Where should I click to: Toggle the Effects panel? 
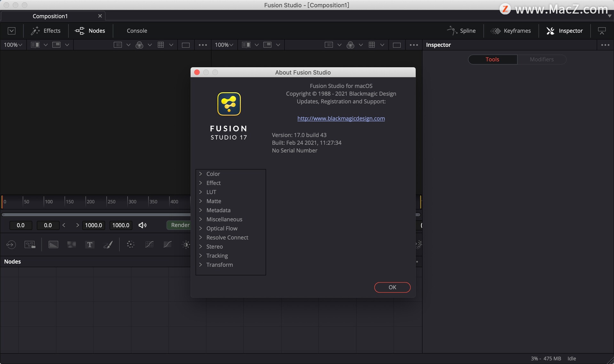45,31
